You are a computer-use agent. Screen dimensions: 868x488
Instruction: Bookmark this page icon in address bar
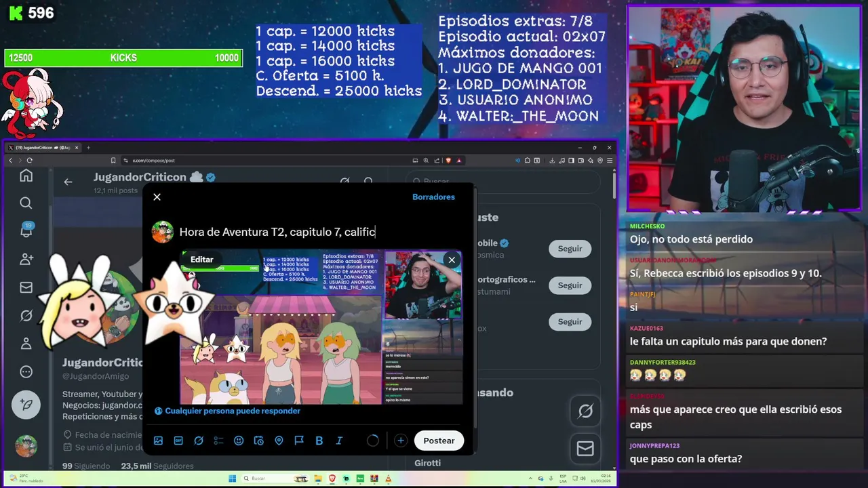point(113,161)
